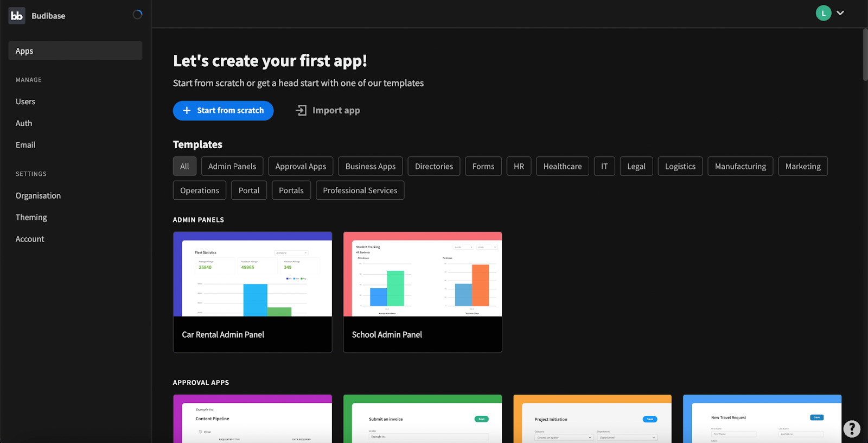868x443 pixels.
Task: Filter templates by Admin Panels
Action: pyautogui.click(x=232, y=167)
